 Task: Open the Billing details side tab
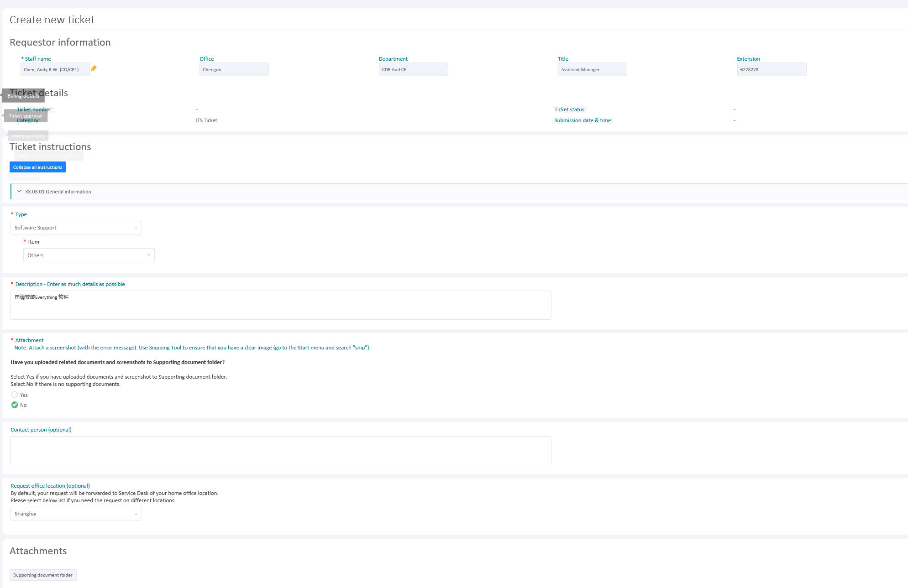[x=23, y=96]
